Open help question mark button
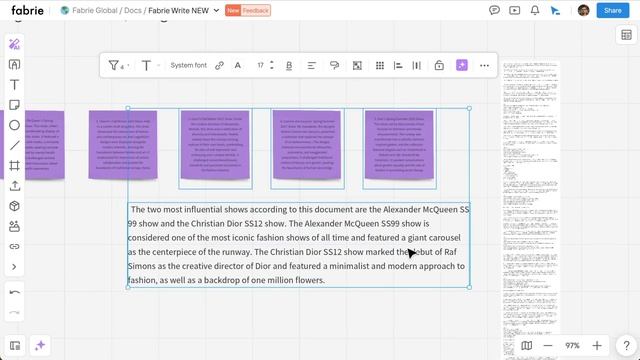640x360 pixels. (626, 346)
